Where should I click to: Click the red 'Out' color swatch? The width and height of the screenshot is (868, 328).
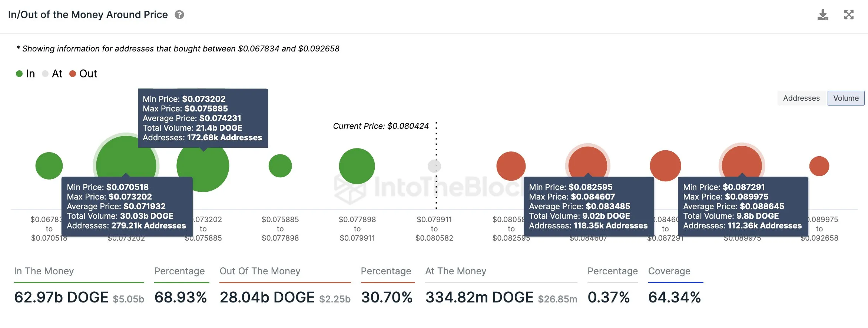tap(73, 73)
